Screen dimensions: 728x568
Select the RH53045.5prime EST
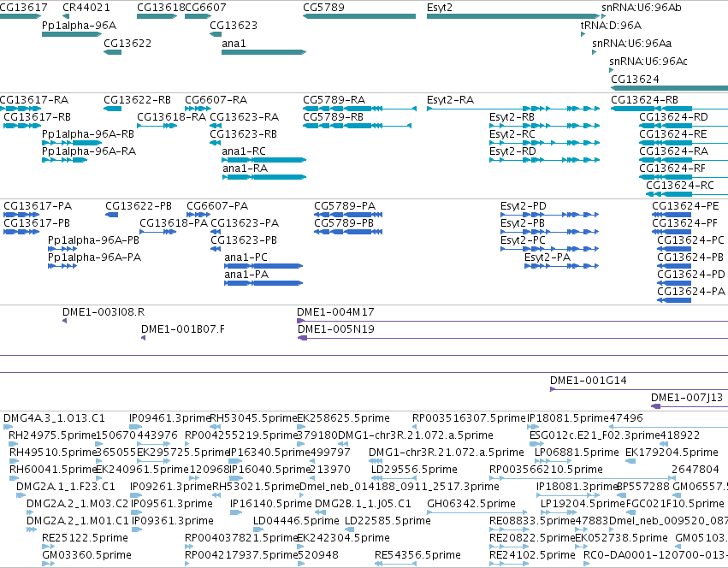point(215,427)
